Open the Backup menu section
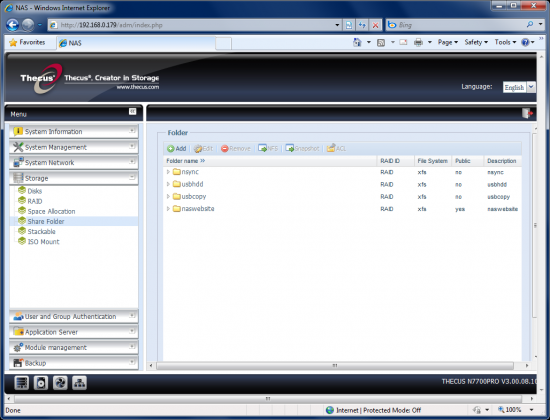The height and width of the screenshot is (420, 550). [74, 363]
